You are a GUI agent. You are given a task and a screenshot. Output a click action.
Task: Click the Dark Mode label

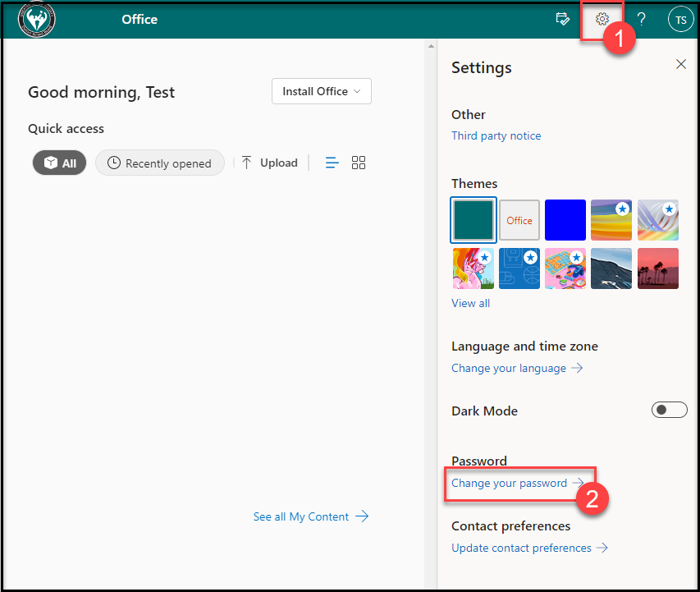[484, 411]
